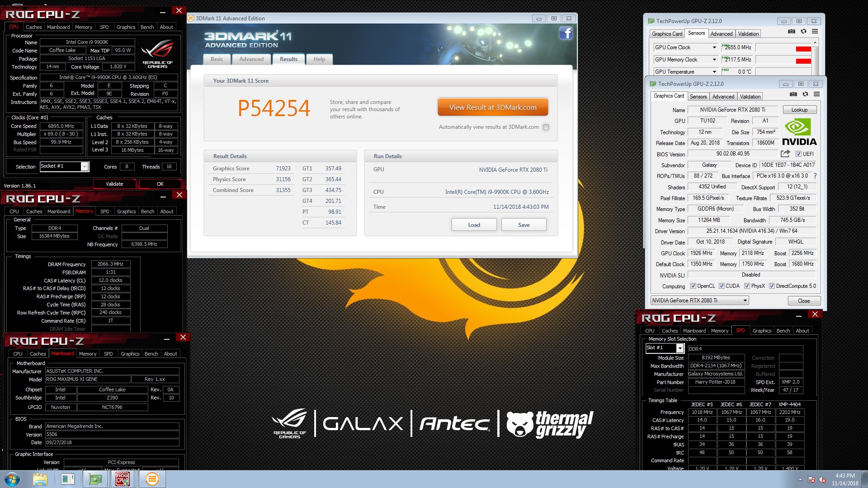Screen dimensions: 868x488
Task: Open the Caches tab in Memory CPU-Z window
Action: [x=34, y=211]
